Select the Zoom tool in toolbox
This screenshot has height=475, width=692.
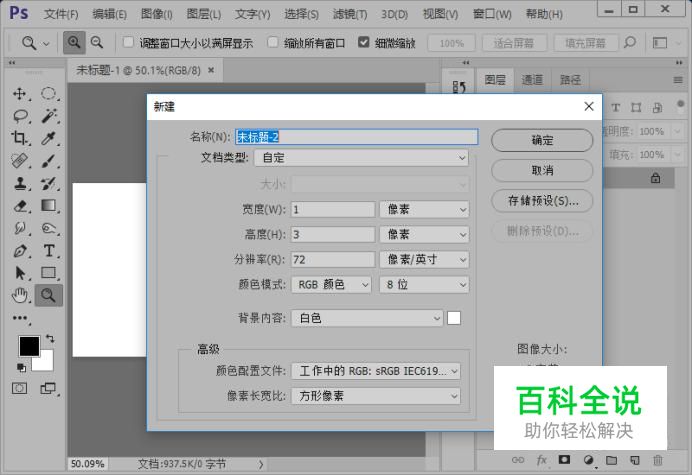tap(49, 295)
